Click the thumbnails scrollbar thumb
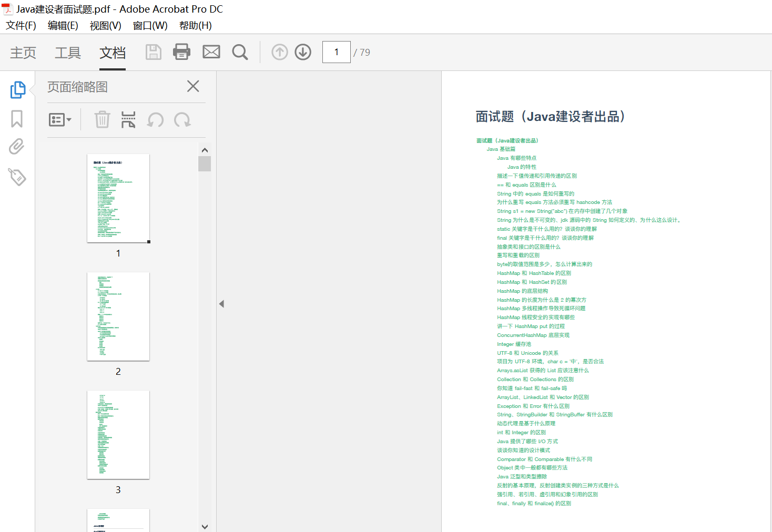 205,164
